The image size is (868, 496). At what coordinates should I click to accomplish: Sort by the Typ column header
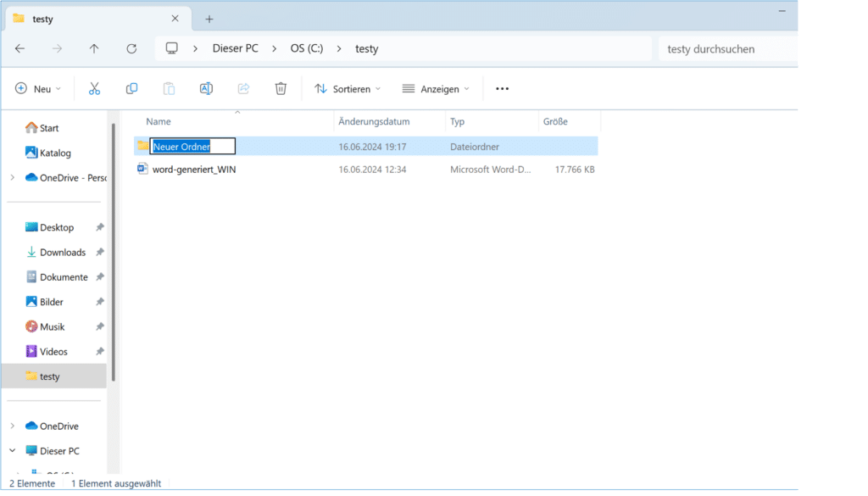pyautogui.click(x=457, y=121)
